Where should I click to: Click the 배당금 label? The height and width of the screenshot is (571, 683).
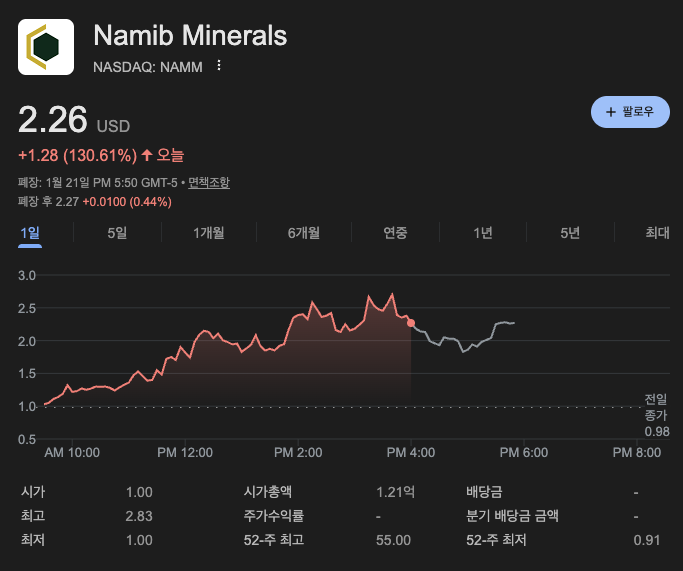[484, 492]
